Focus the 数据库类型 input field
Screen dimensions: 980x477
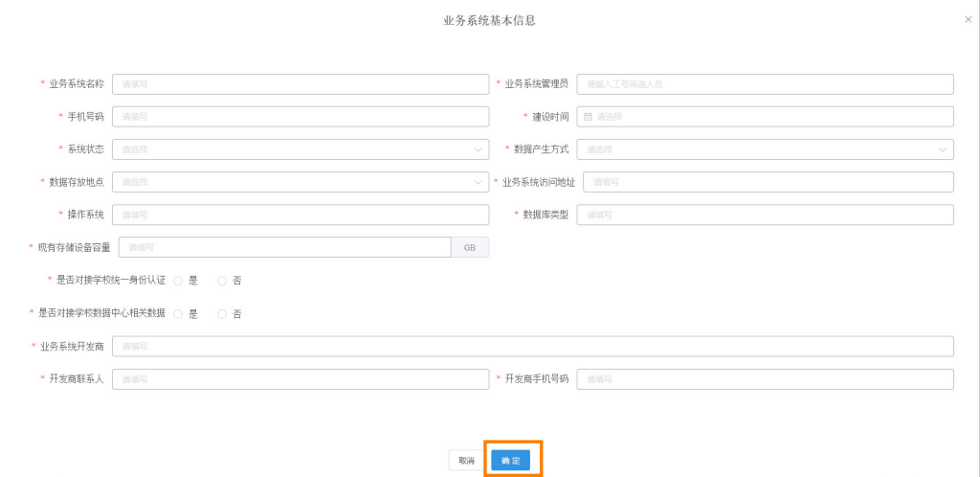(765, 215)
